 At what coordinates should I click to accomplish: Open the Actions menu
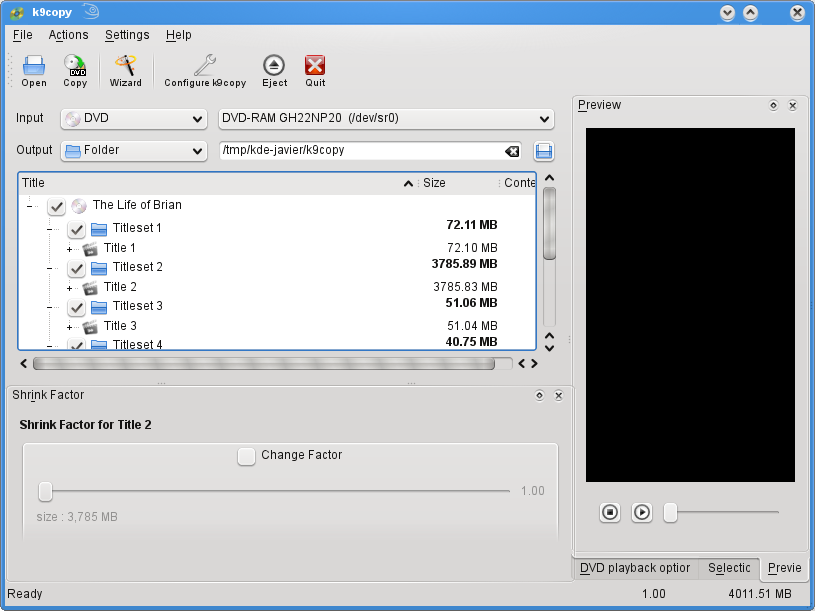68,35
